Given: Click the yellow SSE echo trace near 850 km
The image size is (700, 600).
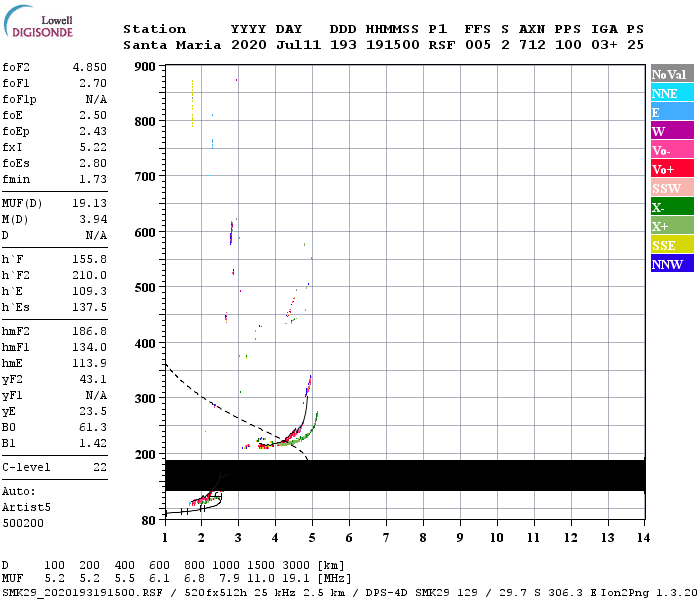Looking at the screenshot, I should tap(192, 104).
